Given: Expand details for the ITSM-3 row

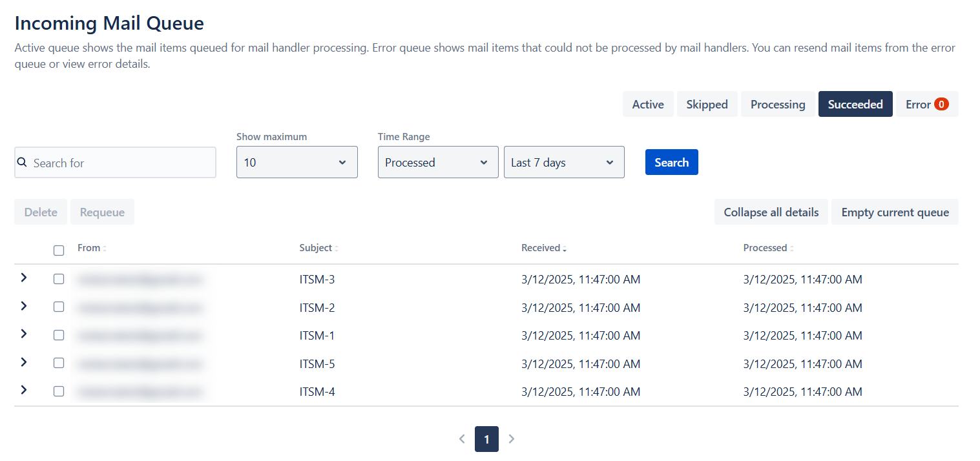Looking at the screenshot, I should tap(24, 278).
